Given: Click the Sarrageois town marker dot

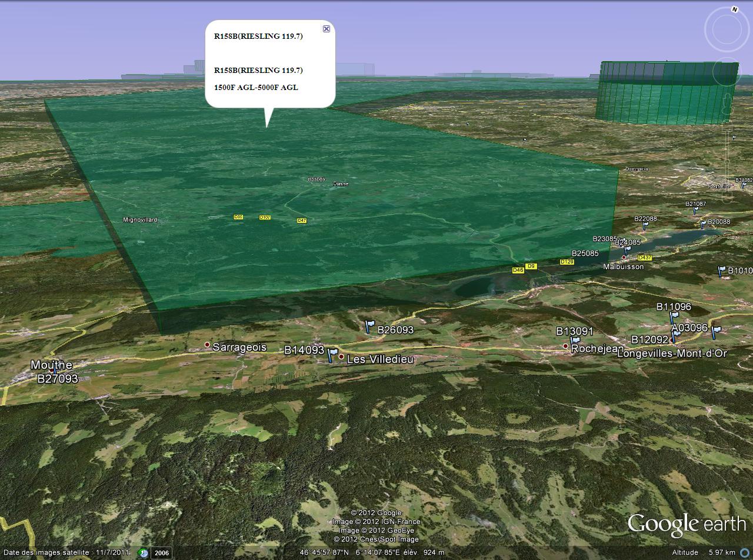Looking at the screenshot, I should coord(207,345).
